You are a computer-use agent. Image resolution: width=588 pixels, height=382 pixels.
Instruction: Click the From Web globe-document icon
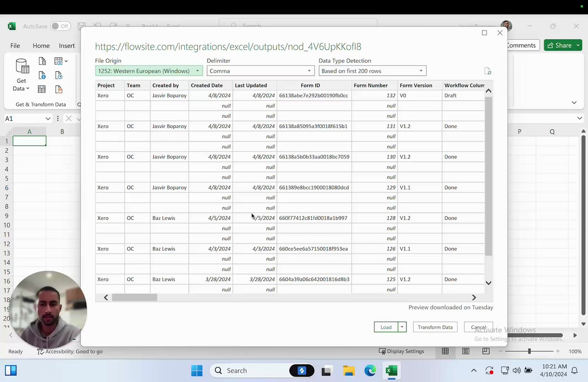pos(42,75)
